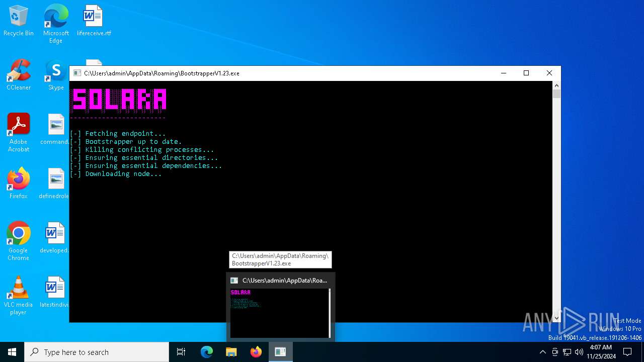Open the clock showing 4:07 AM
The height and width of the screenshot is (362, 644).
pyautogui.click(x=601, y=352)
